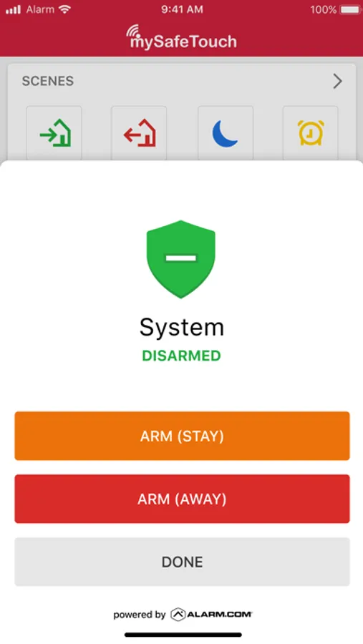The height and width of the screenshot is (644, 363).
Task: Open the powered by Alarm.com link
Action: coord(183,615)
